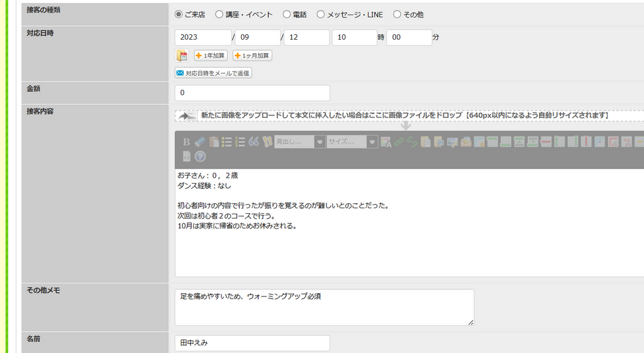The width and height of the screenshot is (644, 353).
Task: Open the 見出し heading dropdown
Action: [300, 142]
